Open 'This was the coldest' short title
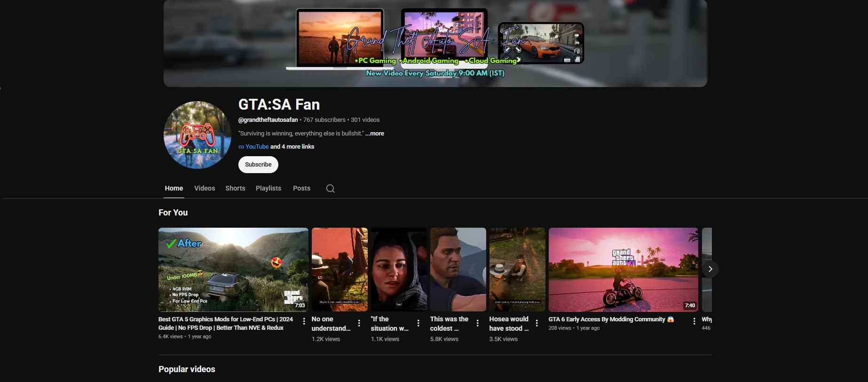 point(449,324)
